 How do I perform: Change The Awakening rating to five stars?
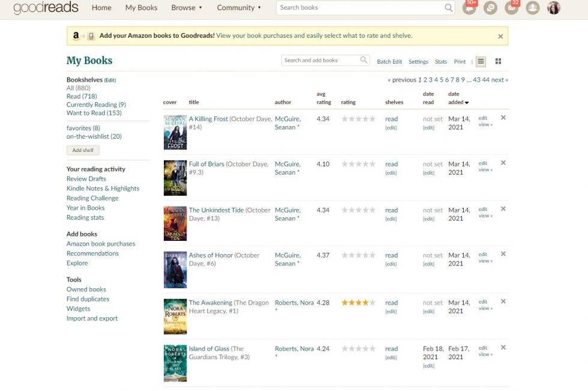coord(373,303)
